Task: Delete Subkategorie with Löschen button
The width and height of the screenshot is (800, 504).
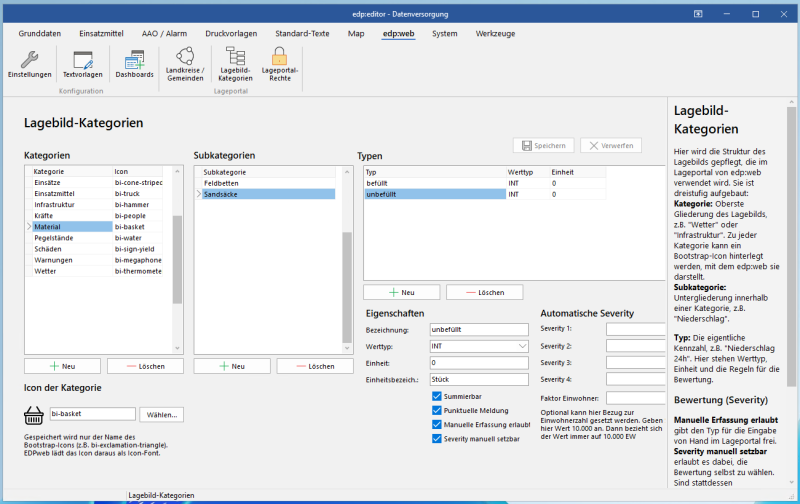Action: 315,366
